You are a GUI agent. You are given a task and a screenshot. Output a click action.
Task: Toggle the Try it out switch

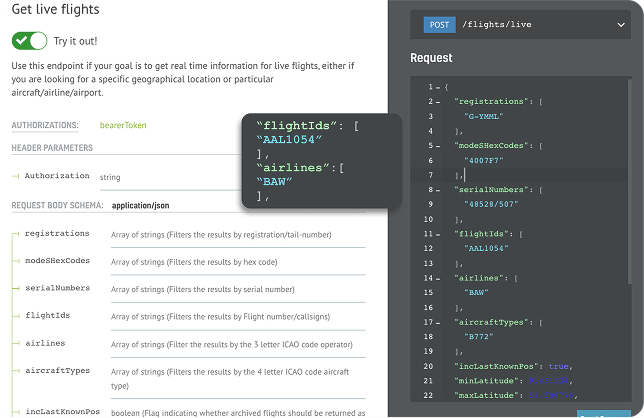coord(30,40)
